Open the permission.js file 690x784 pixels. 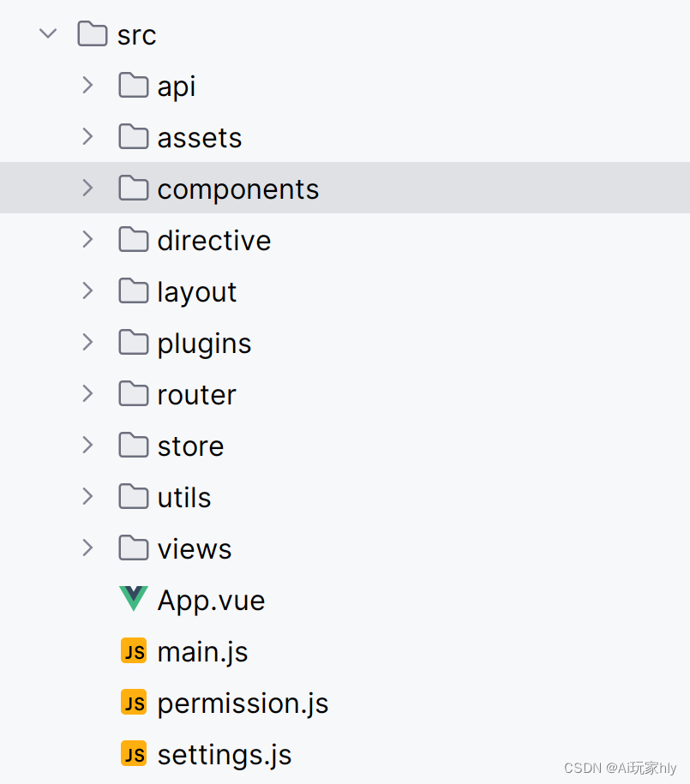(243, 703)
